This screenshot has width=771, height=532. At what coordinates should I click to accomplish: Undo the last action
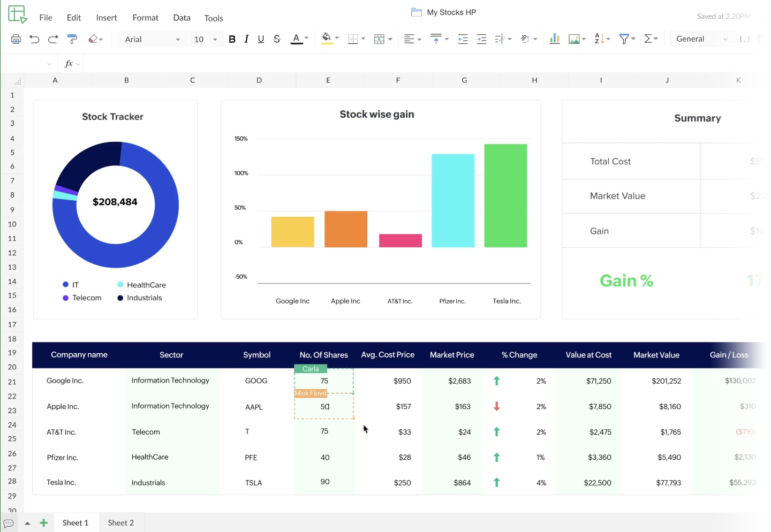pos(34,39)
